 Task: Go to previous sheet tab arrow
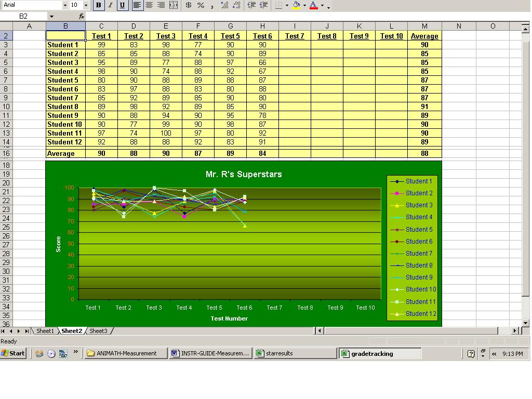click(11, 331)
